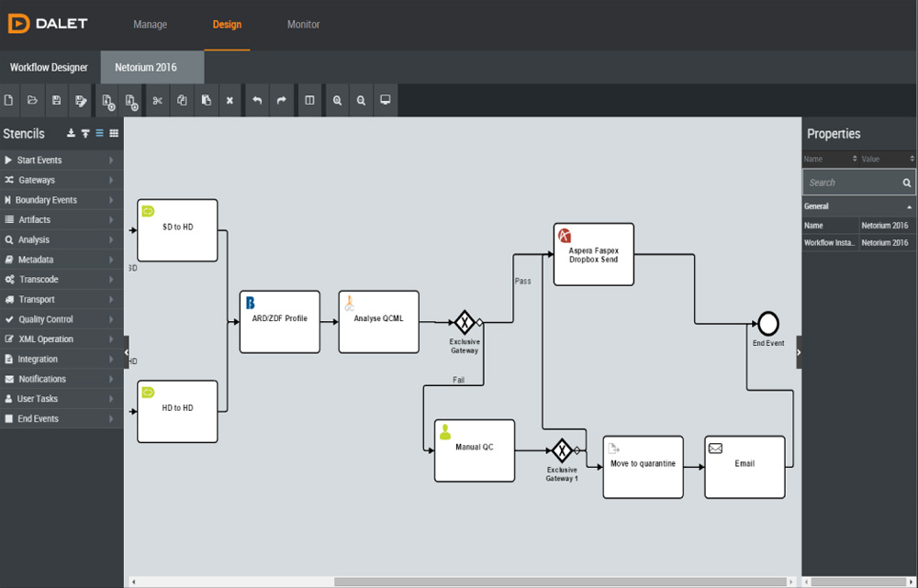Click the Name property value Netorium 2016

click(x=885, y=226)
